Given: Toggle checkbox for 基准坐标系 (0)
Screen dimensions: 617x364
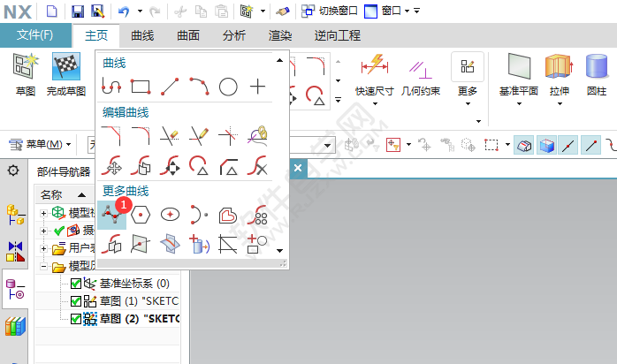Looking at the screenshot, I should [x=75, y=283].
